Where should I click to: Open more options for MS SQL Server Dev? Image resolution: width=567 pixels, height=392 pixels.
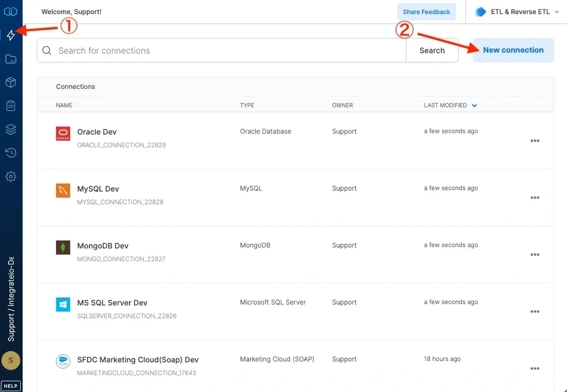[x=535, y=312]
